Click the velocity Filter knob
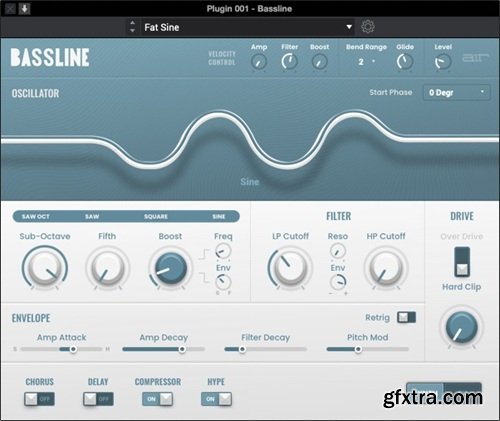The height and width of the screenshot is (421, 500). pyautogui.click(x=289, y=62)
